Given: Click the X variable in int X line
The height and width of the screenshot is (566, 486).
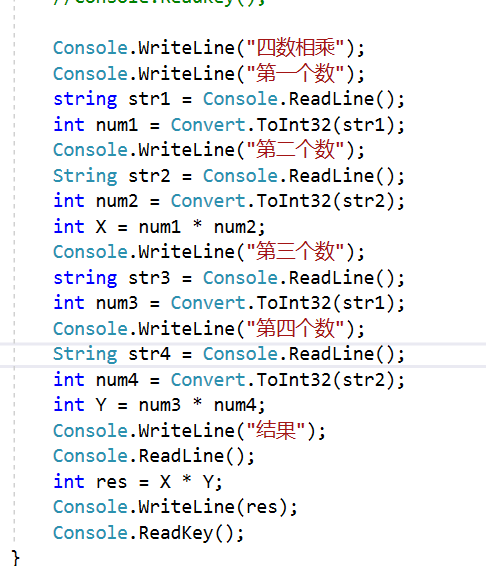Looking at the screenshot, I should pyautogui.click(x=101, y=227).
